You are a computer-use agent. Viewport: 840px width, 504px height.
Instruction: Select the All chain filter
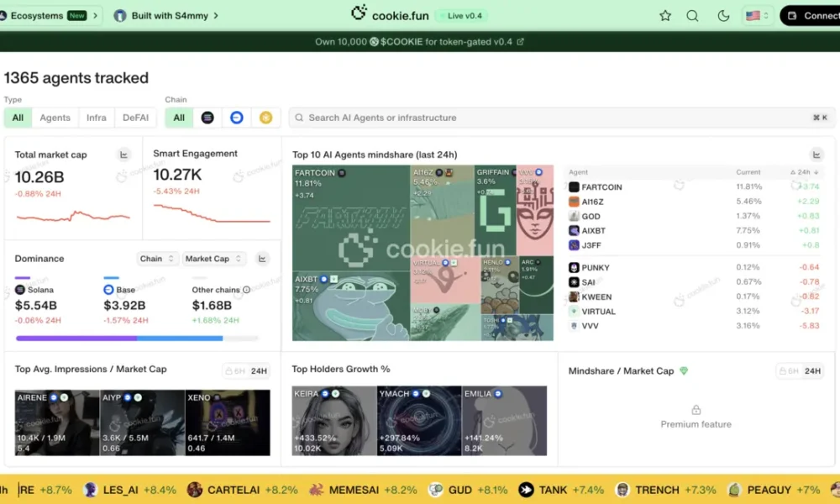click(x=179, y=118)
